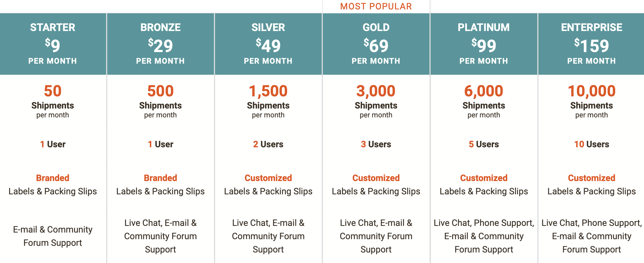
Task: Click the 3 Users text under Gold
Action: [x=376, y=144]
